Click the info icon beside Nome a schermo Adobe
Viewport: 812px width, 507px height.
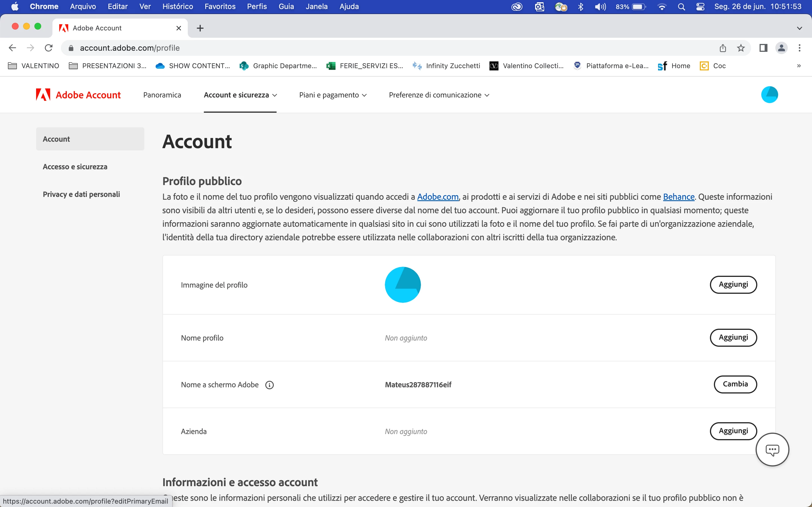270,385
